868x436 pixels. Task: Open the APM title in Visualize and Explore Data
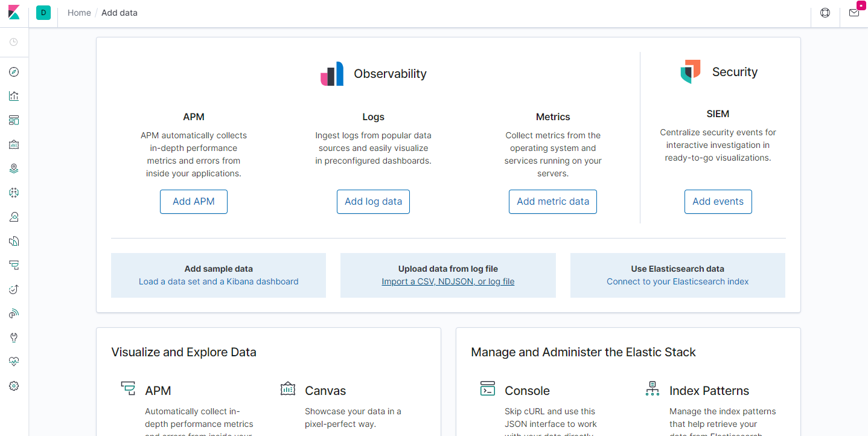[x=158, y=391]
